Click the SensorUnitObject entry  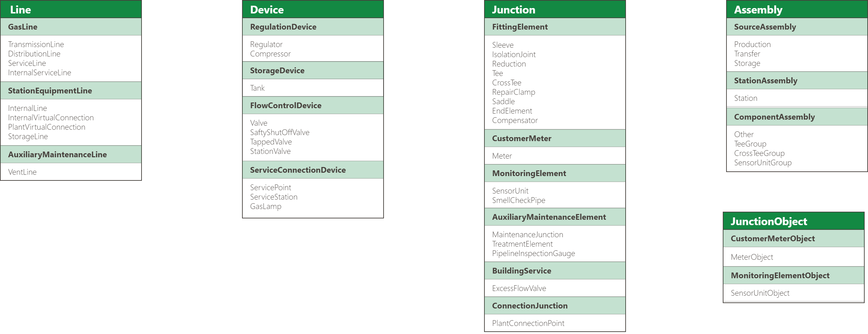click(x=760, y=293)
